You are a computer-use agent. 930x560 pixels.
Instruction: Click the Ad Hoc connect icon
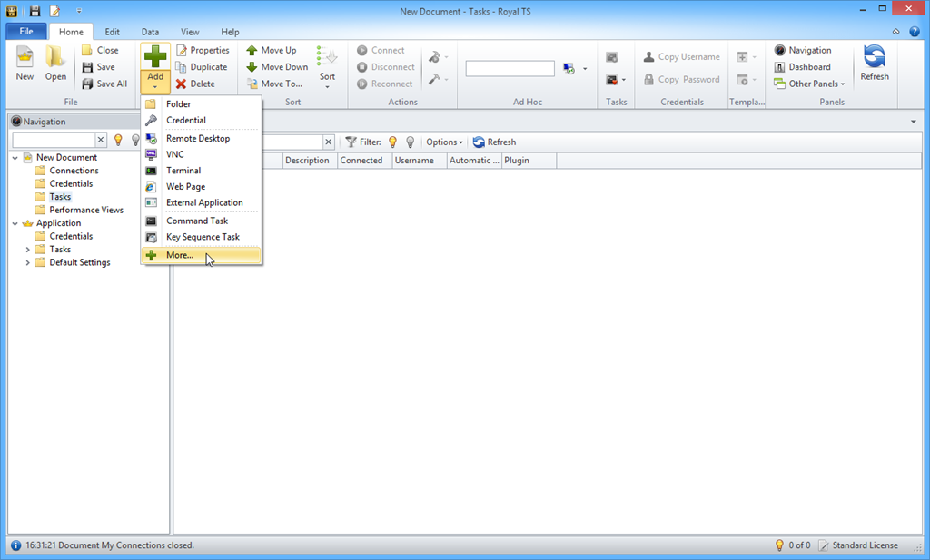click(569, 69)
